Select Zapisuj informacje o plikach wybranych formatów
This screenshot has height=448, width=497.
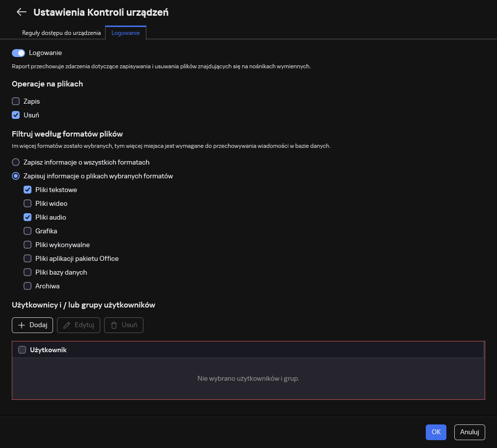(16, 176)
